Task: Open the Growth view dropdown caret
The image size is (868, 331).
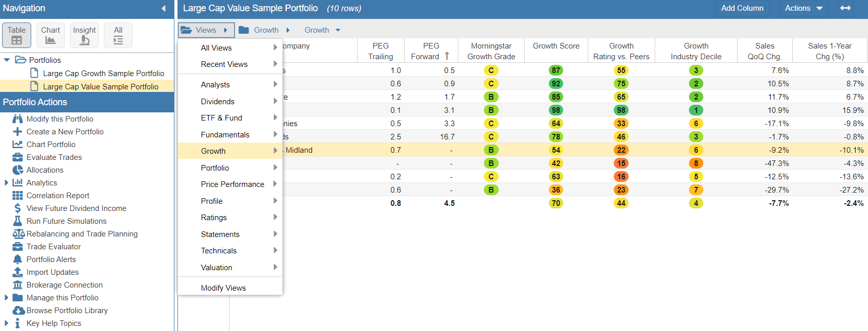Action: 338,30
